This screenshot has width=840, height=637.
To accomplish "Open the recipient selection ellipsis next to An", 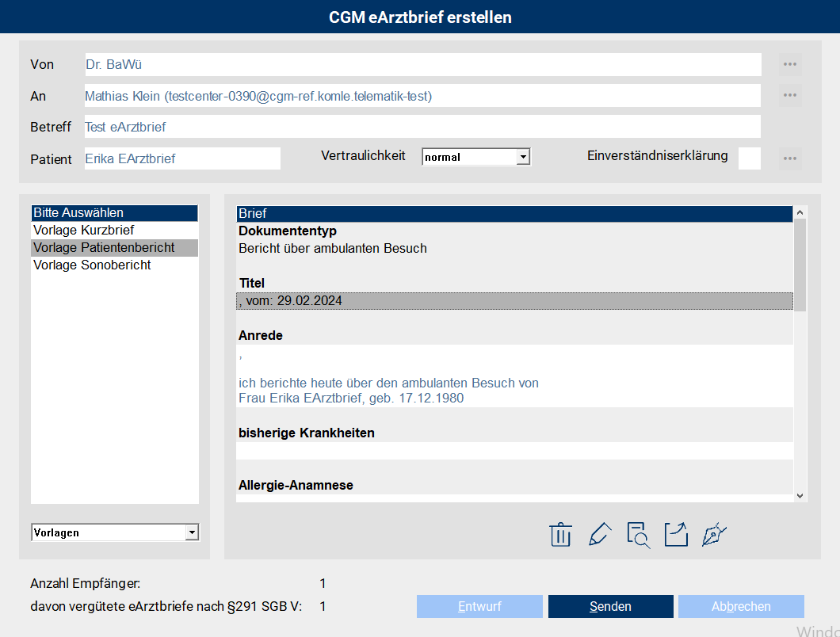I will tap(790, 95).
